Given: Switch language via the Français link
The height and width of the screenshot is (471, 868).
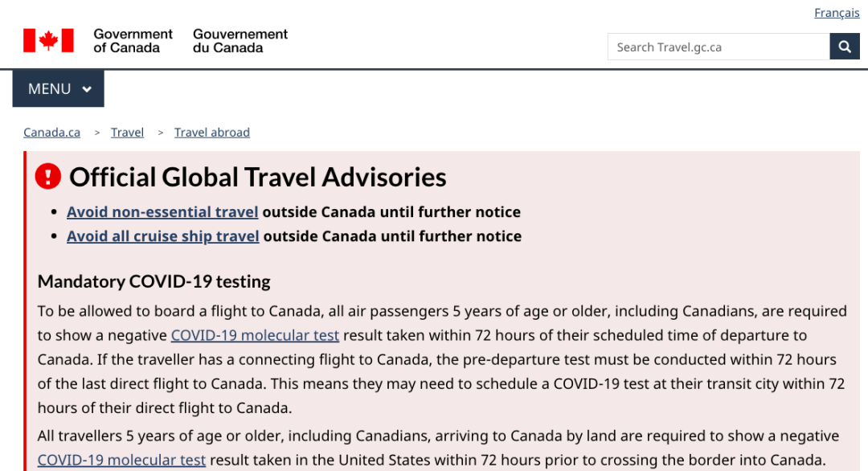Looking at the screenshot, I should [x=837, y=13].
